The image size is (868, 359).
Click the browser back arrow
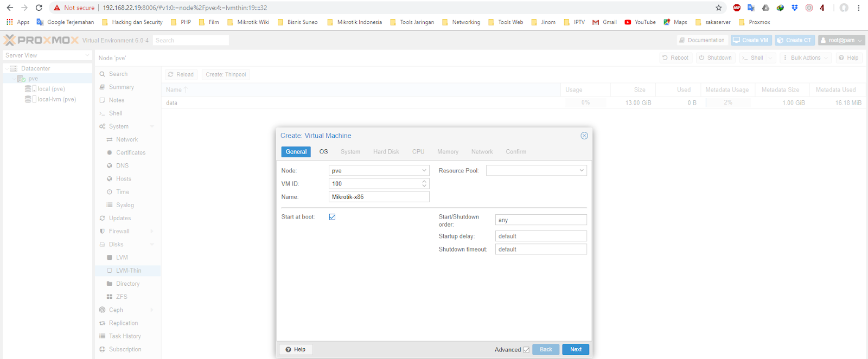(10, 8)
